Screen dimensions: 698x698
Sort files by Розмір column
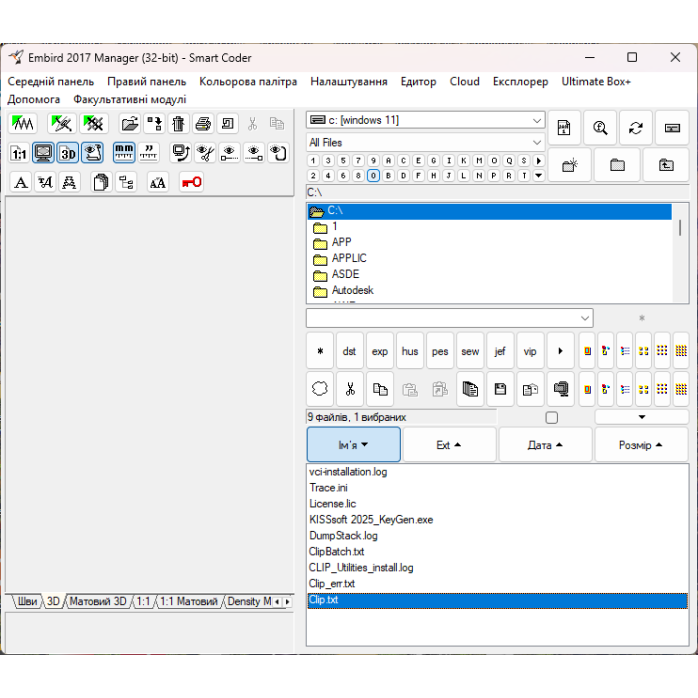point(641,445)
